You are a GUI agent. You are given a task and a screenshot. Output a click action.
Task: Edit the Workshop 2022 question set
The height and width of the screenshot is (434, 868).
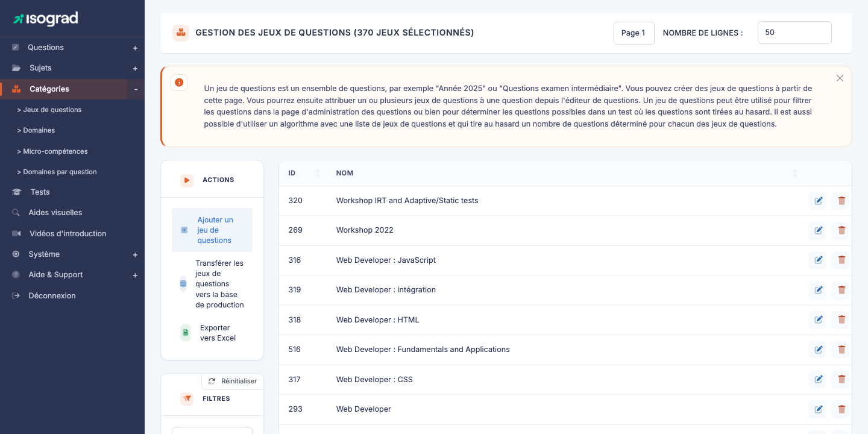[x=818, y=230]
